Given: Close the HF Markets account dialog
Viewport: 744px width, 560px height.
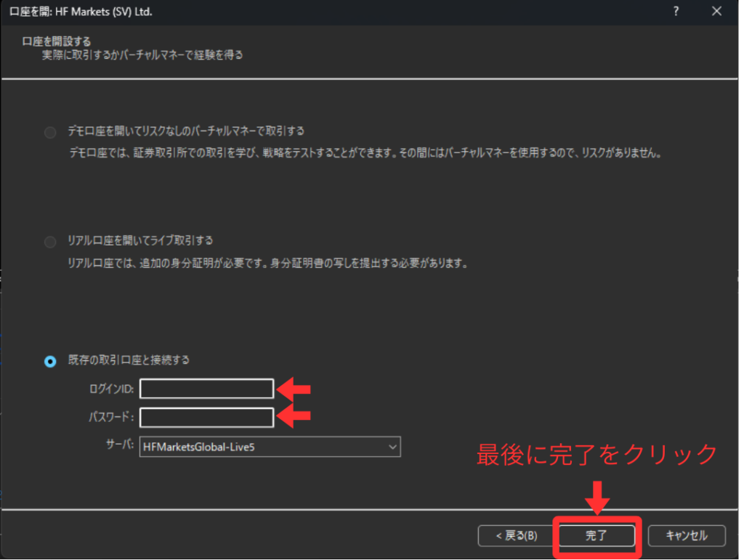Looking at the screenshot, I should [x=716, y=12].
